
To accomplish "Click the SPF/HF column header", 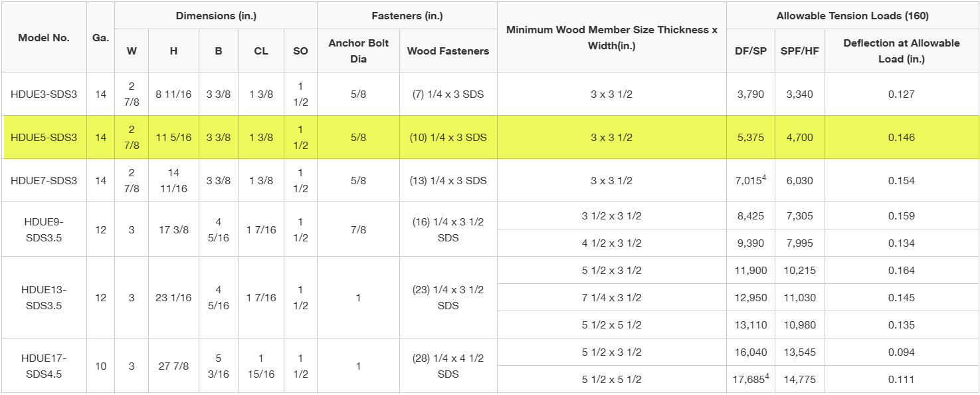I will [800, 51].
